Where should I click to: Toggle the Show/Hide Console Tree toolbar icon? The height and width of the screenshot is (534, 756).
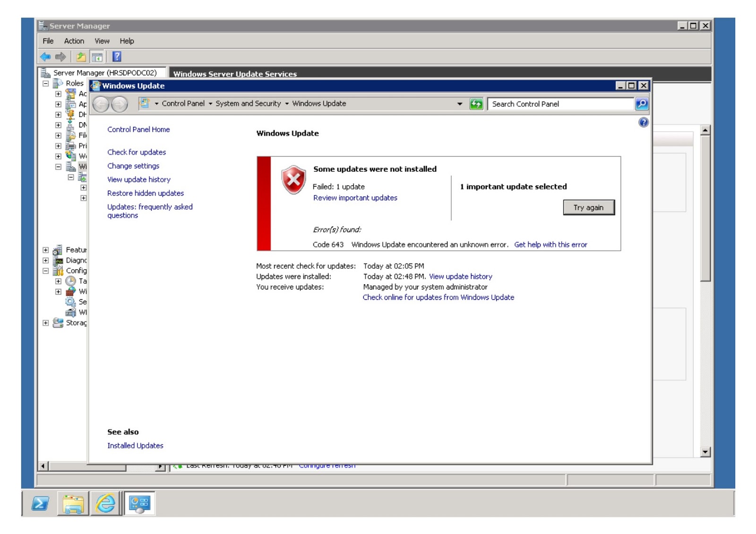97,57
